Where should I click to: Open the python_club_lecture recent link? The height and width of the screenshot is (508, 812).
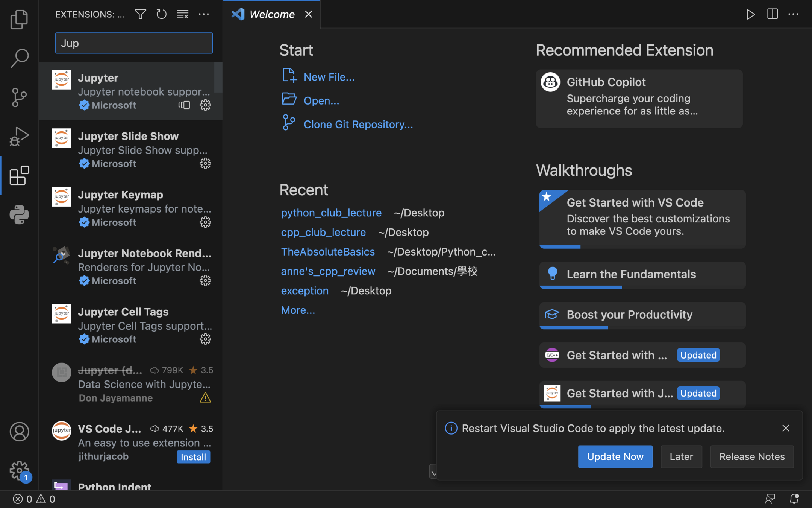(x=331, y=213)
